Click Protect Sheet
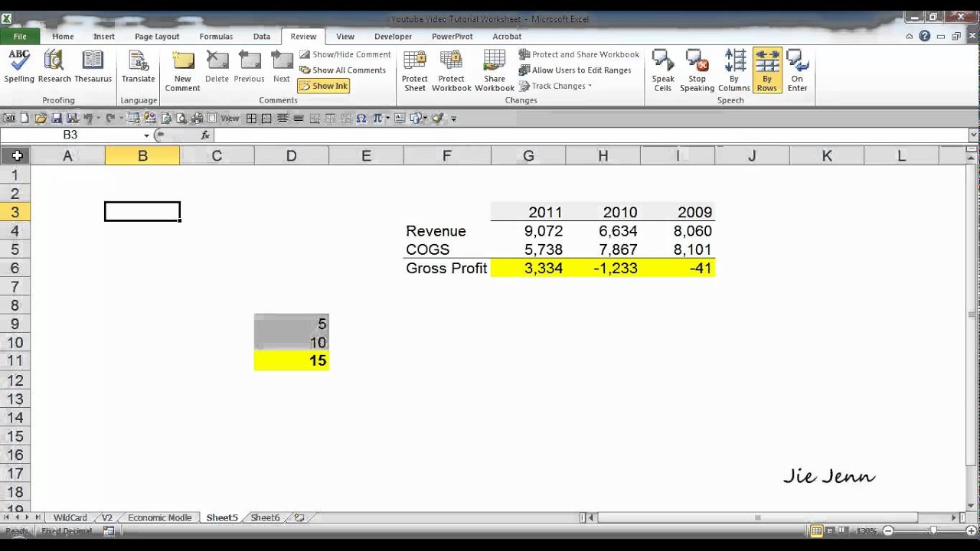This screenshot has height=551, width=980. (414, 70)
